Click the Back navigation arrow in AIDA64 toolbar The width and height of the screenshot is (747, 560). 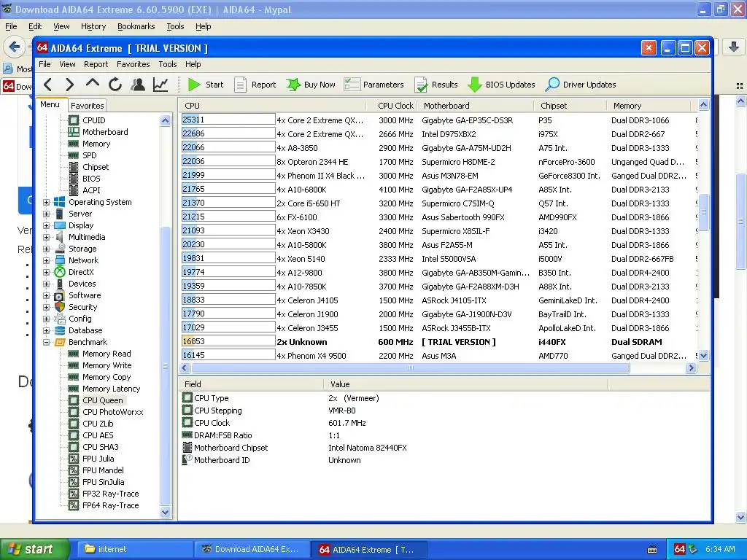[x=47, y=85]
